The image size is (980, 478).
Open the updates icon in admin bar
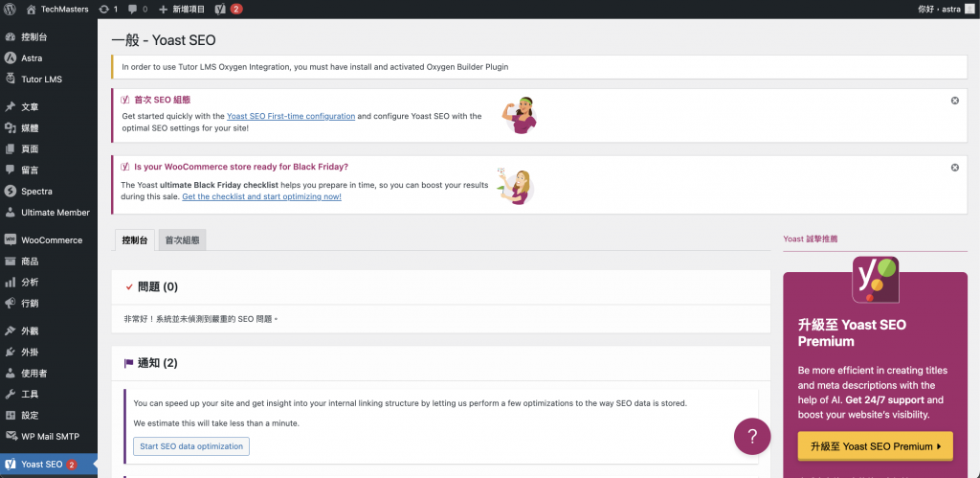click(103, 10)
